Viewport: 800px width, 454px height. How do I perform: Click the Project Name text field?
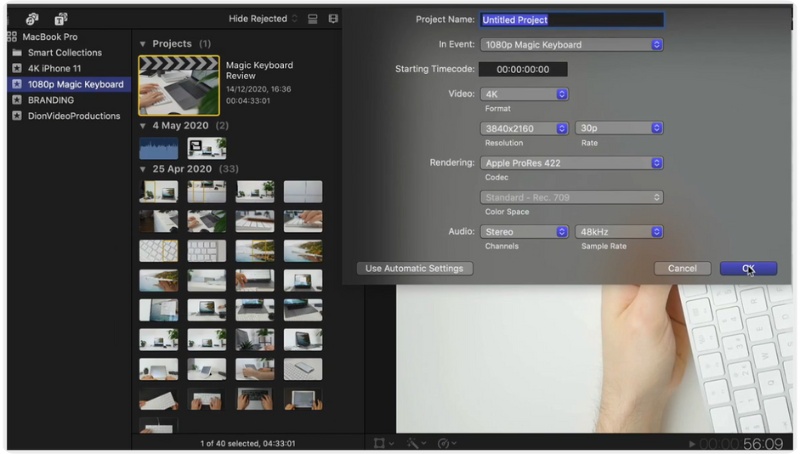571,20
